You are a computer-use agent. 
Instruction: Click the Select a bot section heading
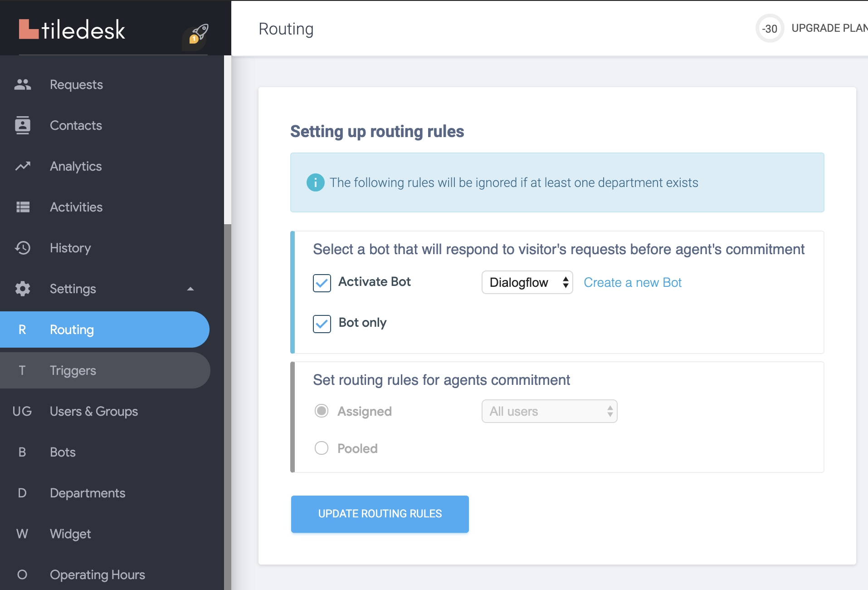point(559,249)
